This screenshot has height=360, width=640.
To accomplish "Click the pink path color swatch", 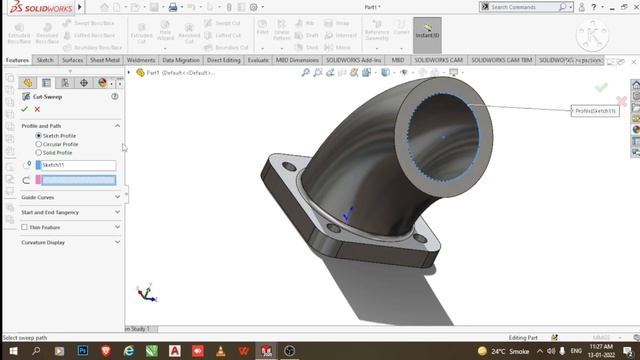I will pyautogui.click(x=38, y=180).
